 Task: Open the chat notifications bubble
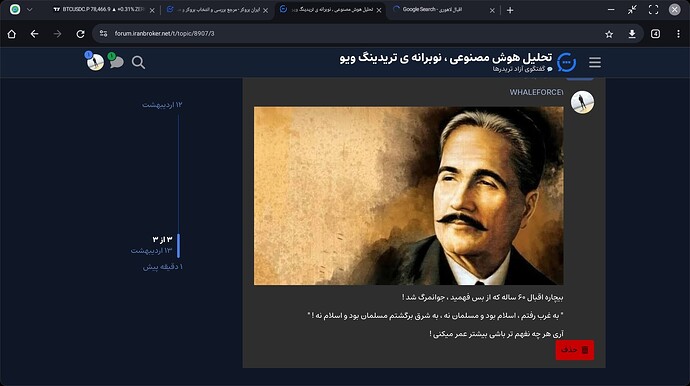coord(116,62)
